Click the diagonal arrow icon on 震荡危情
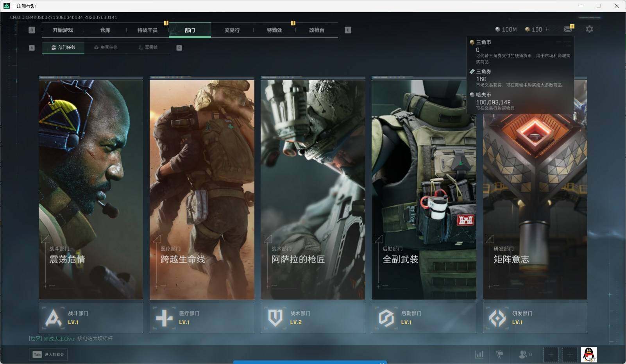Screen dimensions: 626x364 [x=45, y=238]
